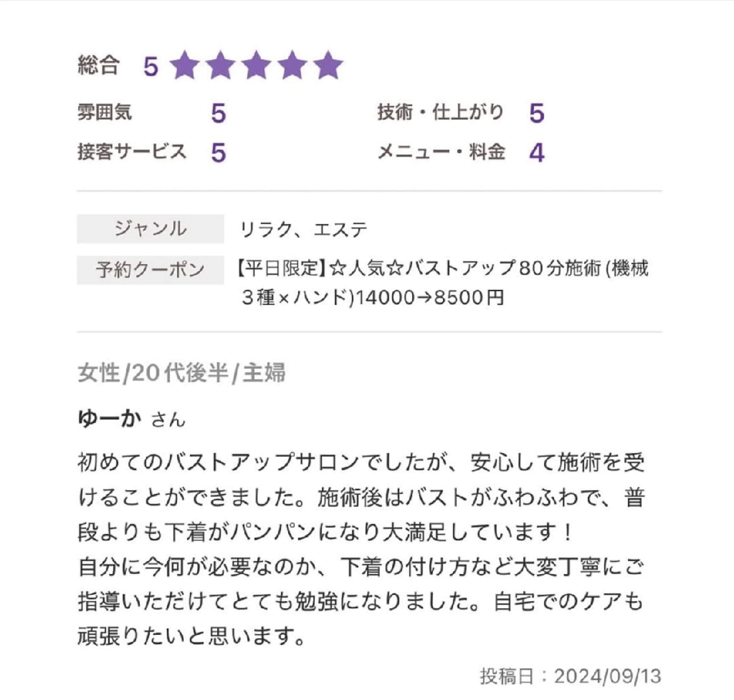Click the 技術・仕上がり label
The image size is (734, 700).
click(x=441, y=112)
